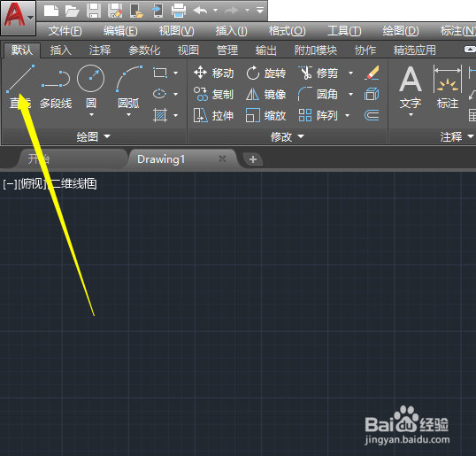Open Customize Quick Access Toolbar dropdown
Viewport: 476px width, 456px height.
260,11
